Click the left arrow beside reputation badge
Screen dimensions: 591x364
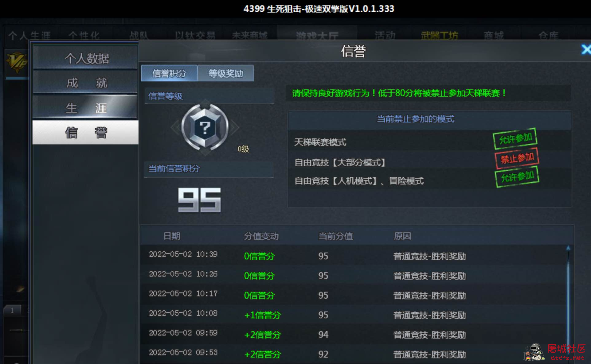click(x=175, y=127)
